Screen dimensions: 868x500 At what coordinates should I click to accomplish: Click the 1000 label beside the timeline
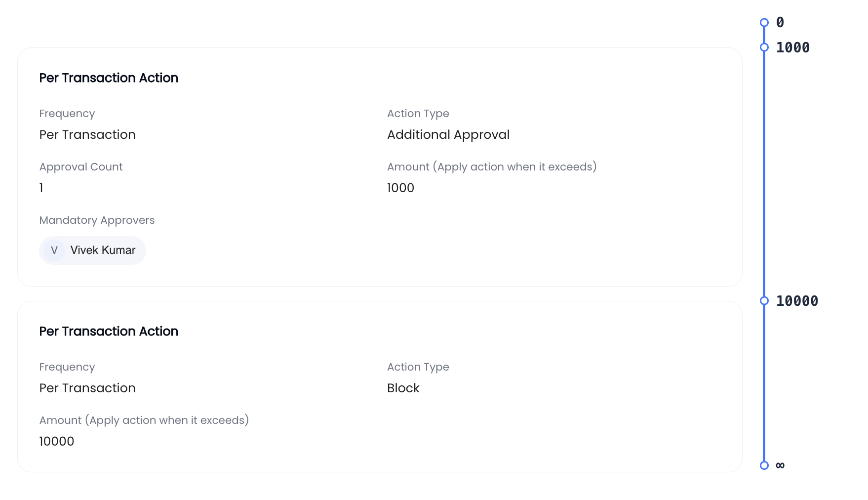click(x=793, y=47)
